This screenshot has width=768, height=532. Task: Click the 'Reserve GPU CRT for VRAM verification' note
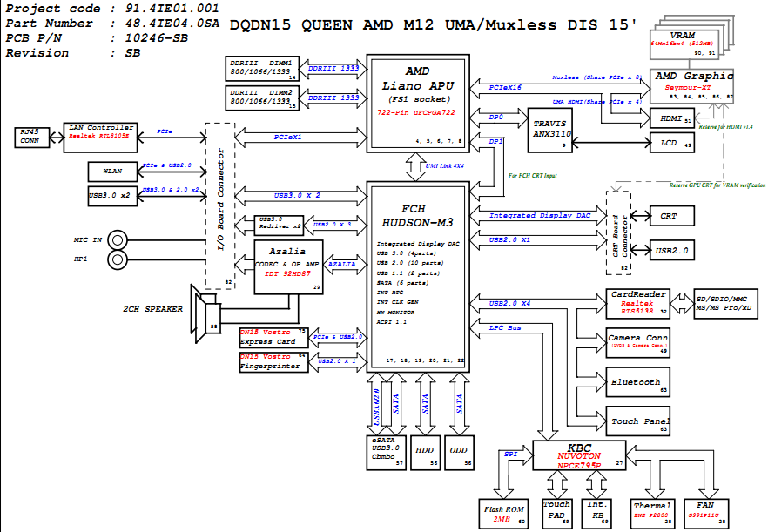pos(717,185)
